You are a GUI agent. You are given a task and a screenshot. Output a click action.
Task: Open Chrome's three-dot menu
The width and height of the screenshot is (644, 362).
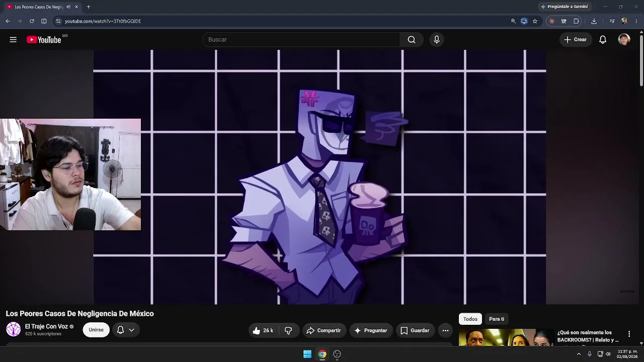[x=636, y=21]
